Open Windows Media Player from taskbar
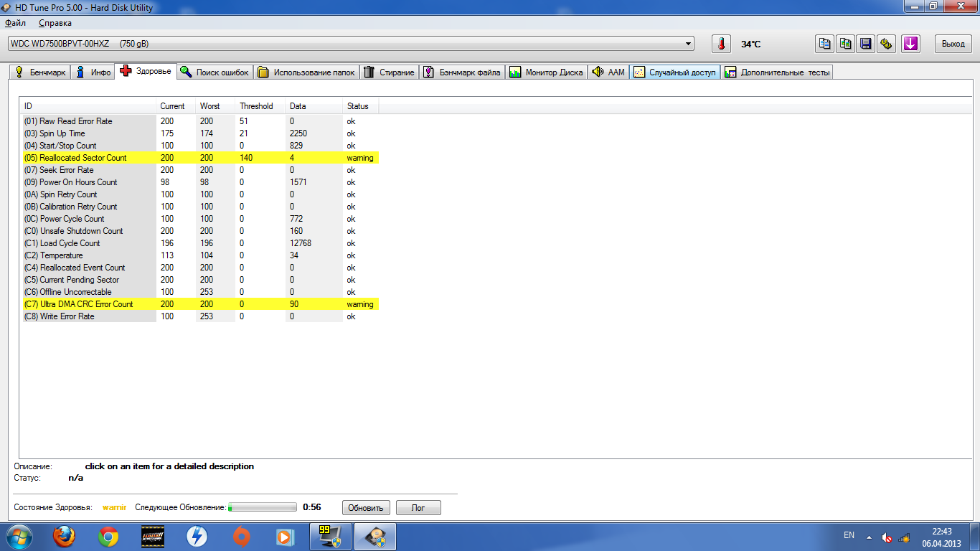 [285, 537]
